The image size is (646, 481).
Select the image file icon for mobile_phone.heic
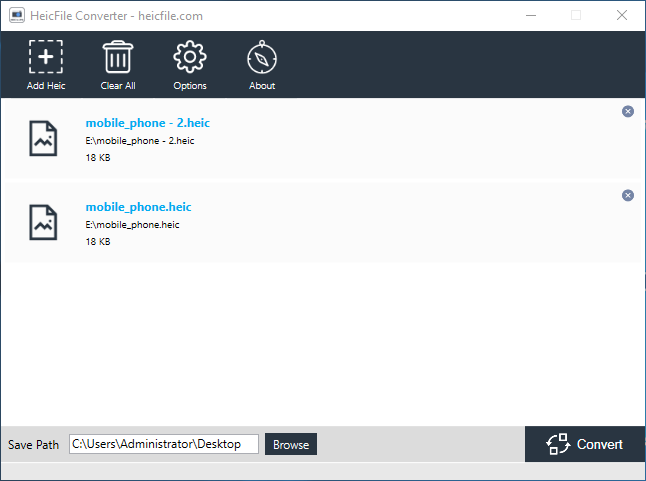click(43, 222)
